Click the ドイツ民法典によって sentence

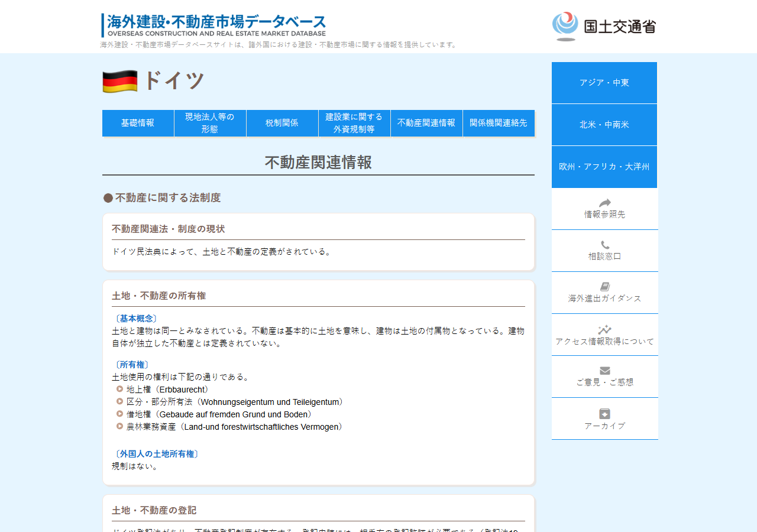tap(222, 252)
